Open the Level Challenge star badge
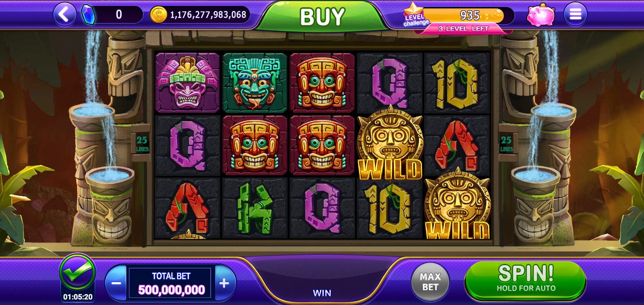 pyautogui.click(x=415, y=15)
